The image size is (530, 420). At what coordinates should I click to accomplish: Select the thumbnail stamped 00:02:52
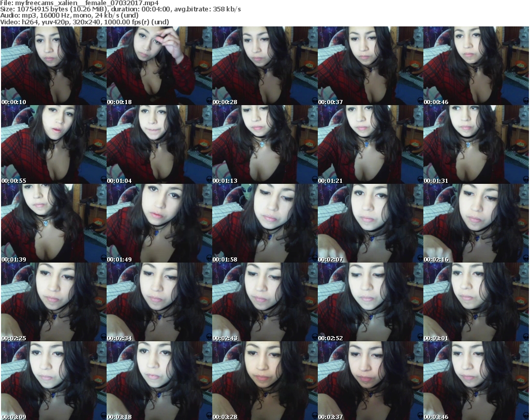click(371, 302)
